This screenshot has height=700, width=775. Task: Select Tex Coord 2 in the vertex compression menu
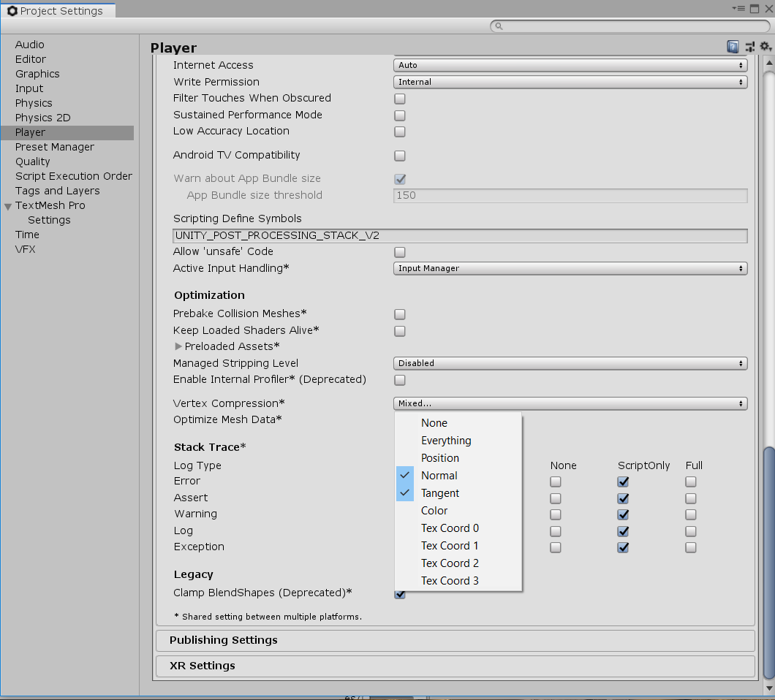[x=450, y=563]
